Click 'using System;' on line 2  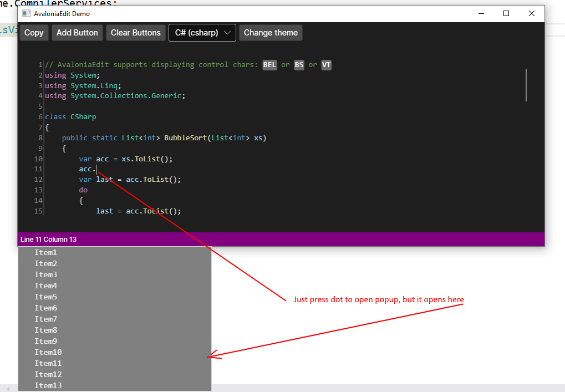[72, 75]
